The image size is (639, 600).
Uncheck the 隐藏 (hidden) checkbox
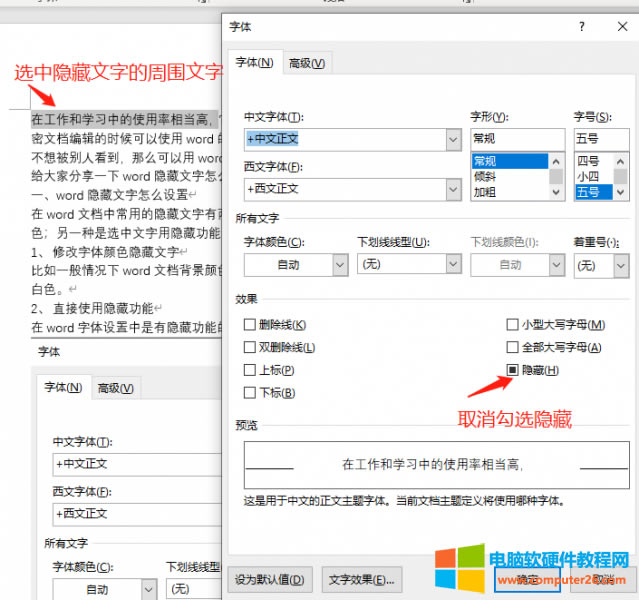[513, 371]
